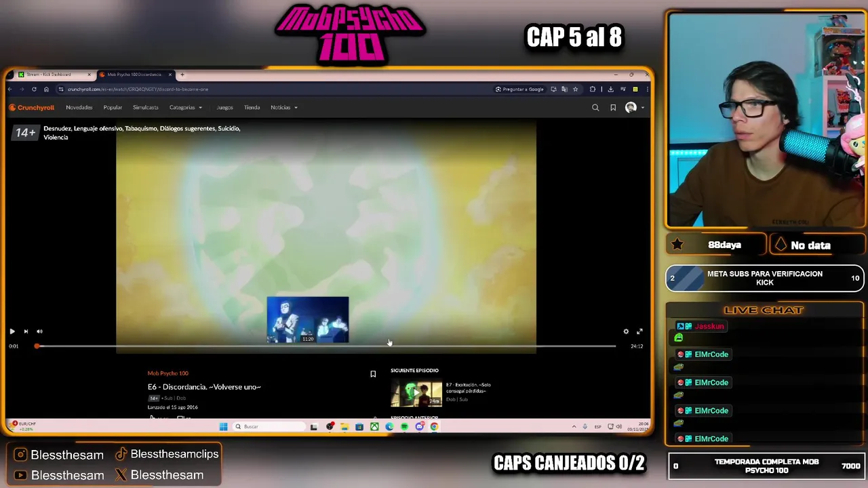Play the video
The image size is (868, 488).
point(12,331)
